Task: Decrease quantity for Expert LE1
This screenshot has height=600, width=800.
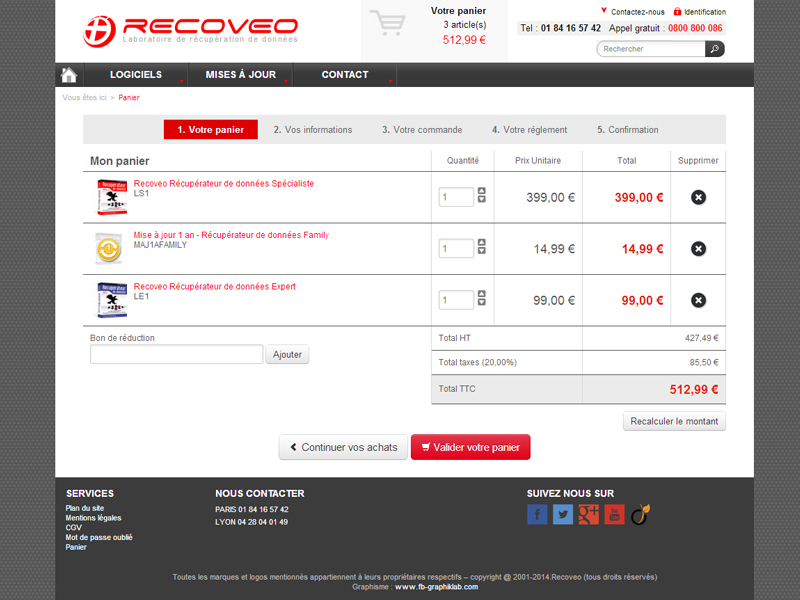Action: point(482,303)
